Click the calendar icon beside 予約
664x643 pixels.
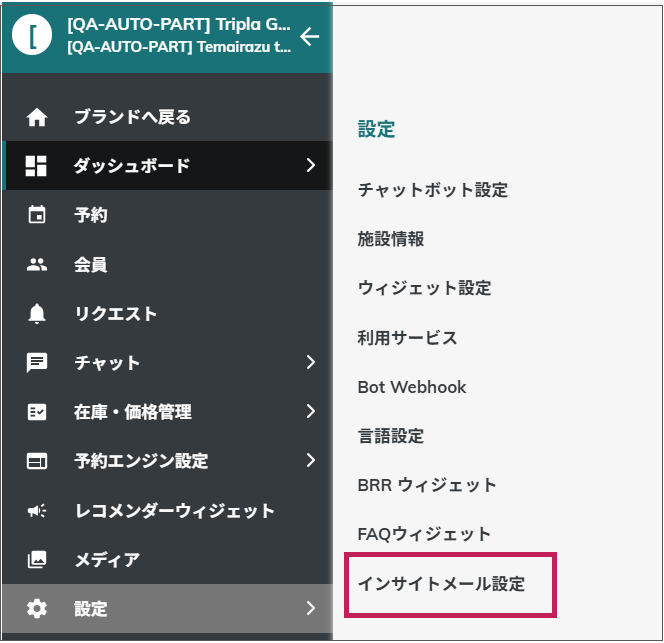tap(37, 214)
